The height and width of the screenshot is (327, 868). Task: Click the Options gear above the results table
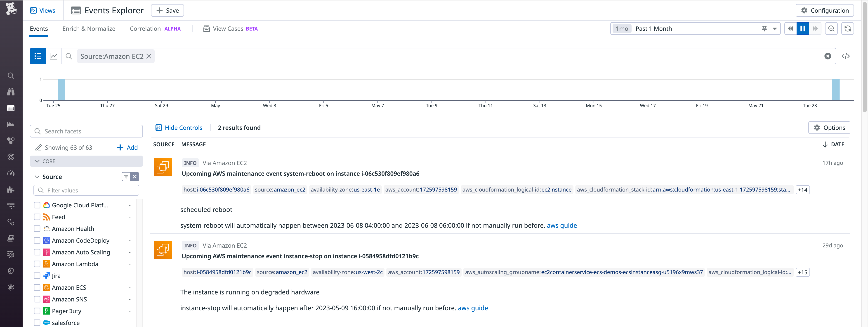829,127
